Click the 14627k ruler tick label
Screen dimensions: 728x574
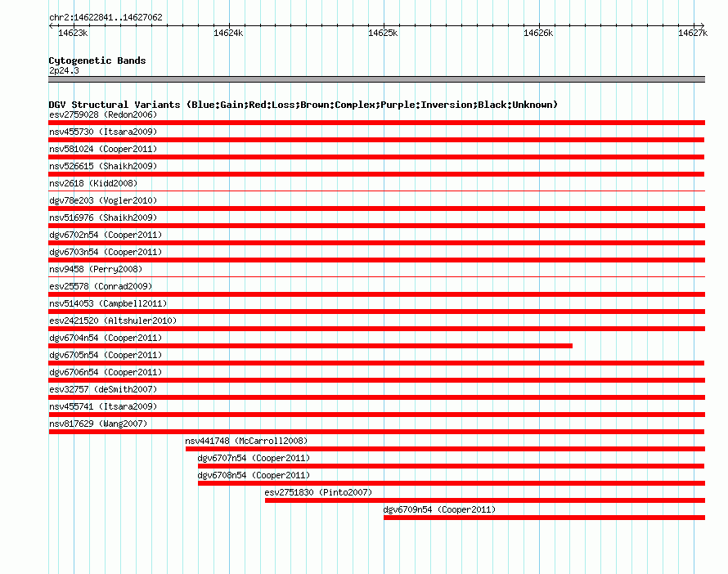coord(693,33)
